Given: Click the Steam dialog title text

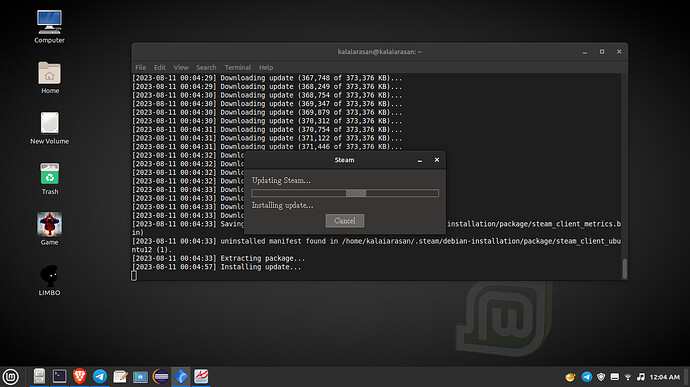Looking at the screenshot, I should 345,160.
